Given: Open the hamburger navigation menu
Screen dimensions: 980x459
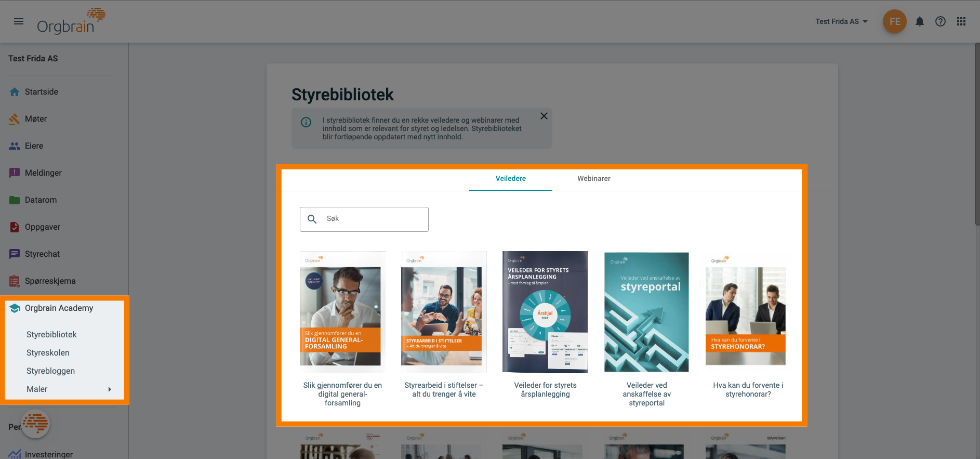Looking at the screenshot, I should 19,21.
